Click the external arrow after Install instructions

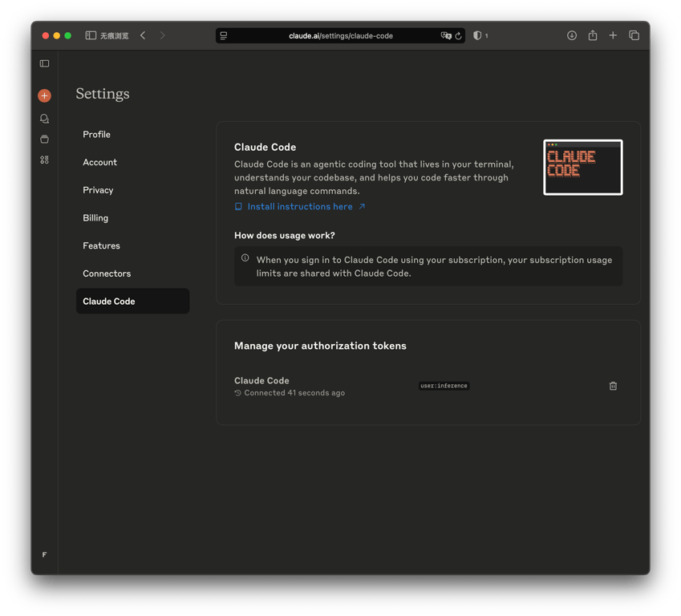click(362, 207)
